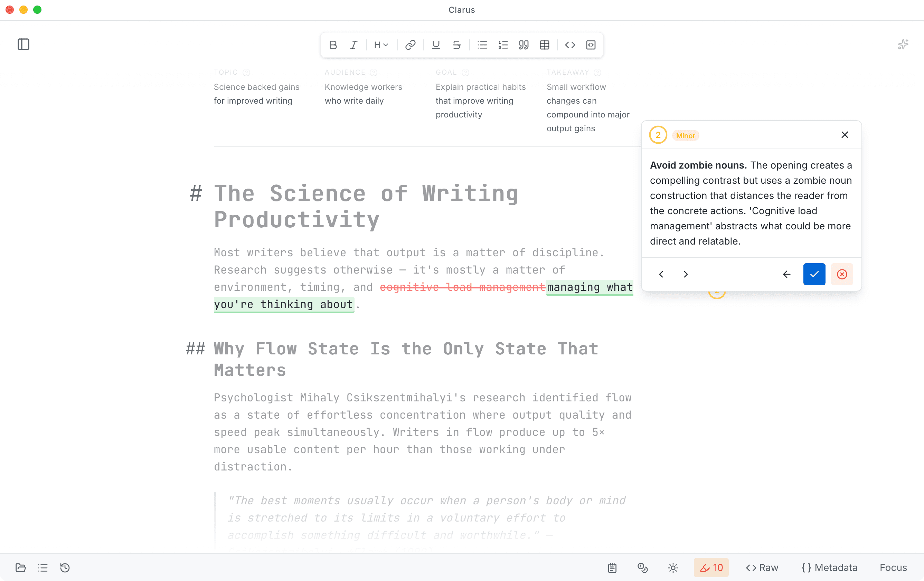This screenshot has width=924, height=581.
Task: Apply underline formatting
Action: click(x=435, y=45)
